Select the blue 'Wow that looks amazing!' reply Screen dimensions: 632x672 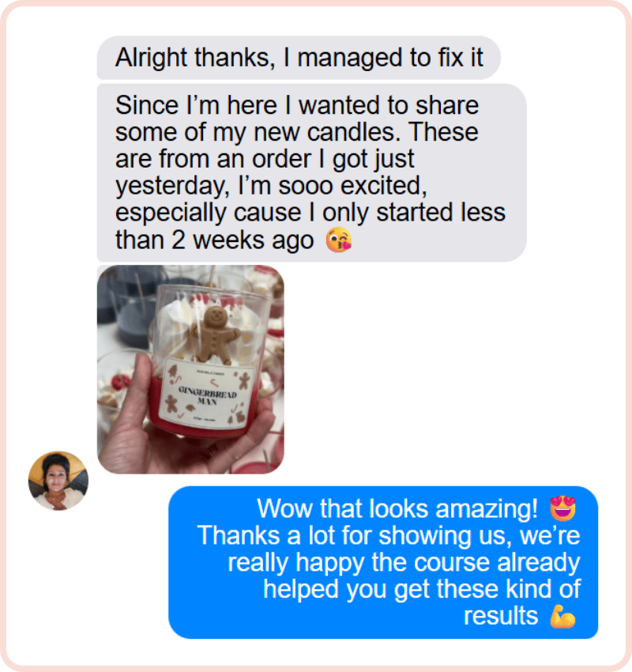pyautogui.click(x=383, y=562)
